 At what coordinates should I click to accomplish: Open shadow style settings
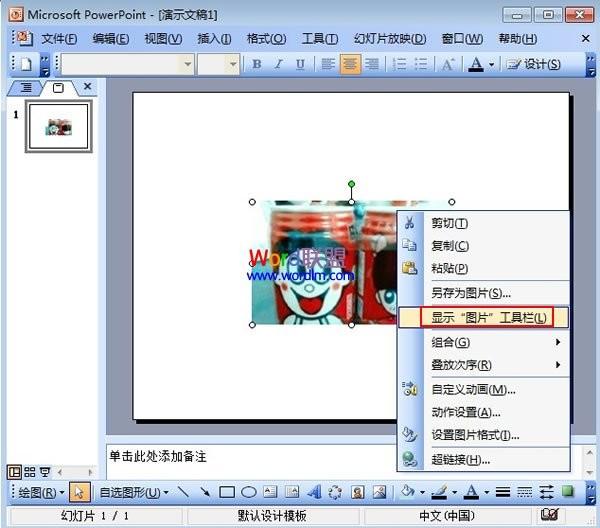point(568,491)
